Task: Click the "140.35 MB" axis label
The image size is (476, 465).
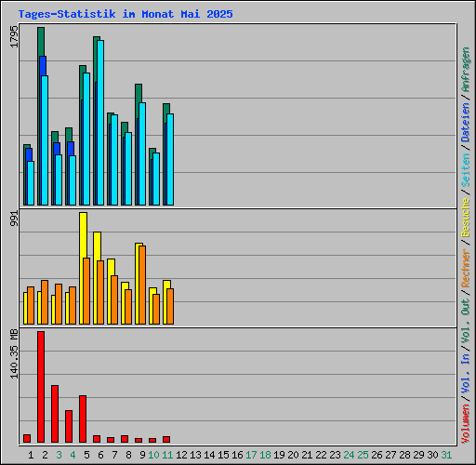Action: tap(14, 353)
